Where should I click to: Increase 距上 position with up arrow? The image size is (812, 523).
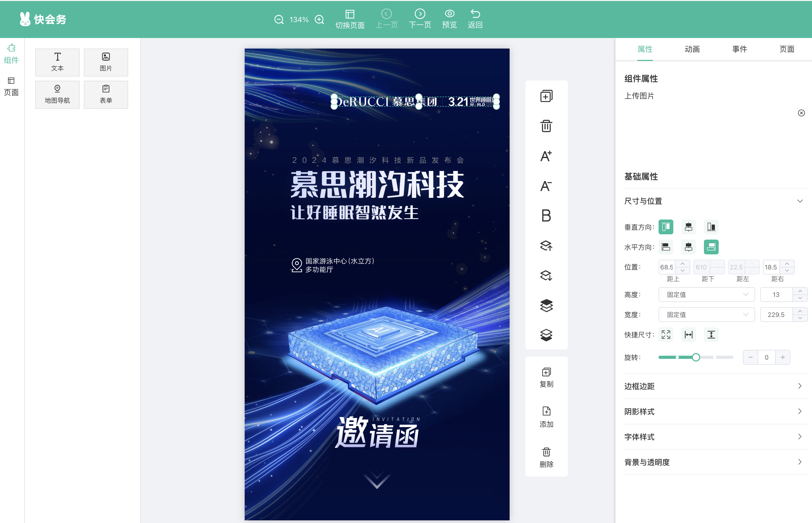point(682,264)
